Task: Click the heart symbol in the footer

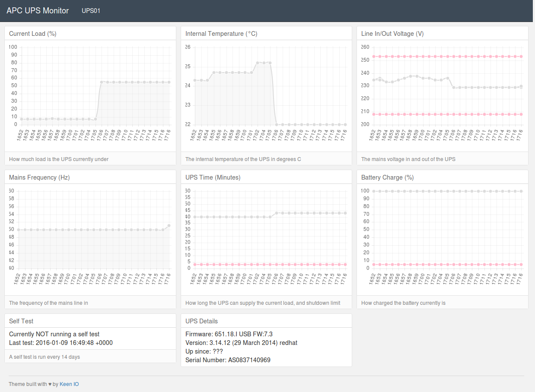Action: tap(50, 384)
